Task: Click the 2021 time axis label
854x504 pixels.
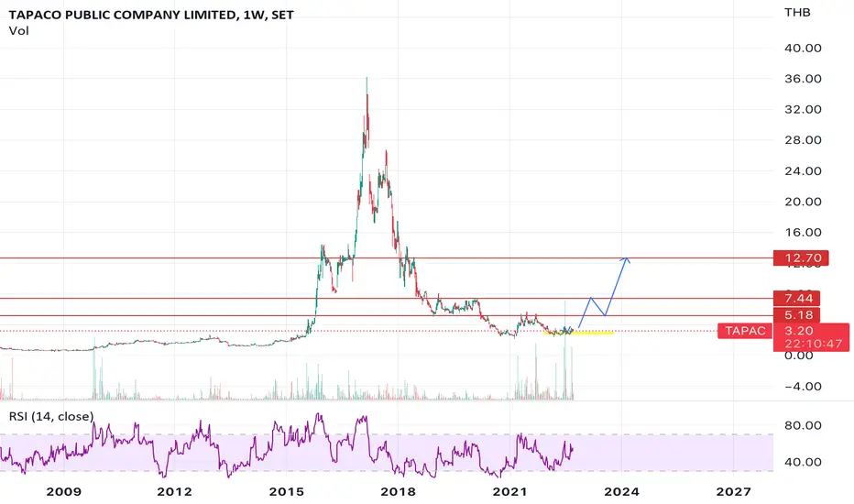Action: click(509, 491)
